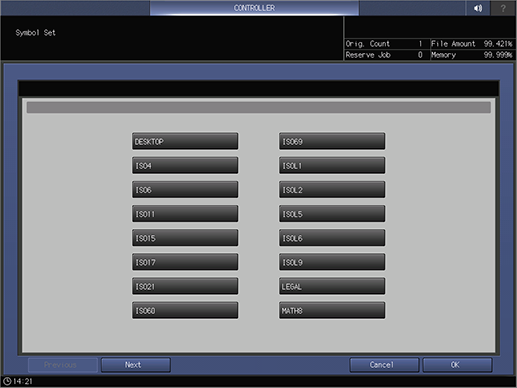517x388 pixels.
Task: Select the ISO69 symbol set
Action: (332, 141)
